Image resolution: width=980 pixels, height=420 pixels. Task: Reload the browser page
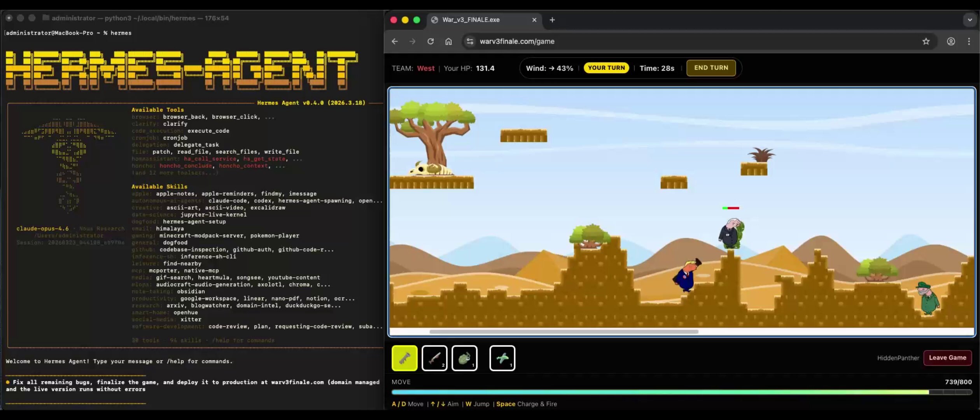pyautogui.click(x=430, y=41)
